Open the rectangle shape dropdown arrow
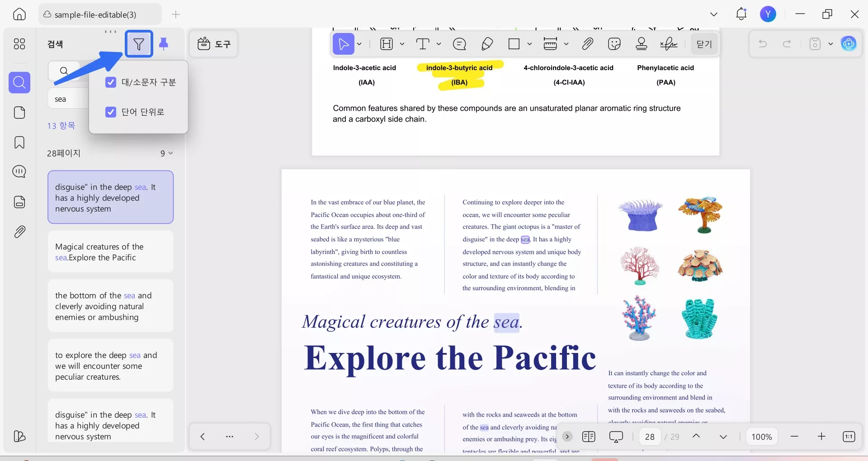 coord(529,44)
